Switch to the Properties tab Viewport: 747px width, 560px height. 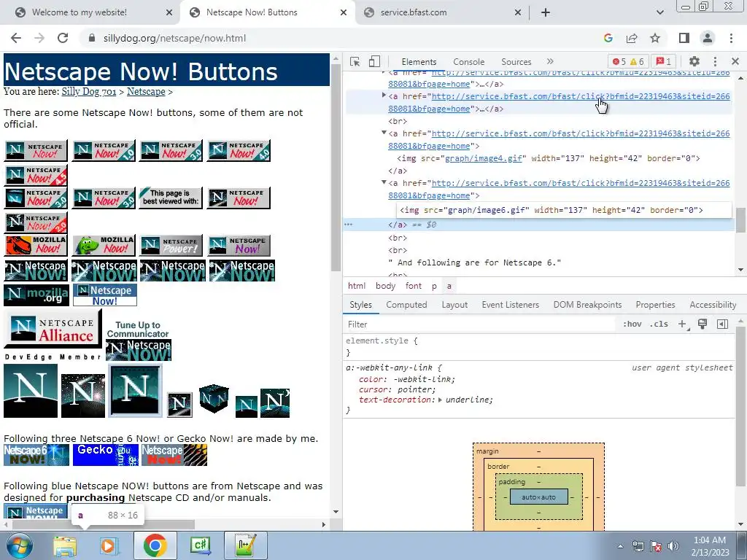655,305
